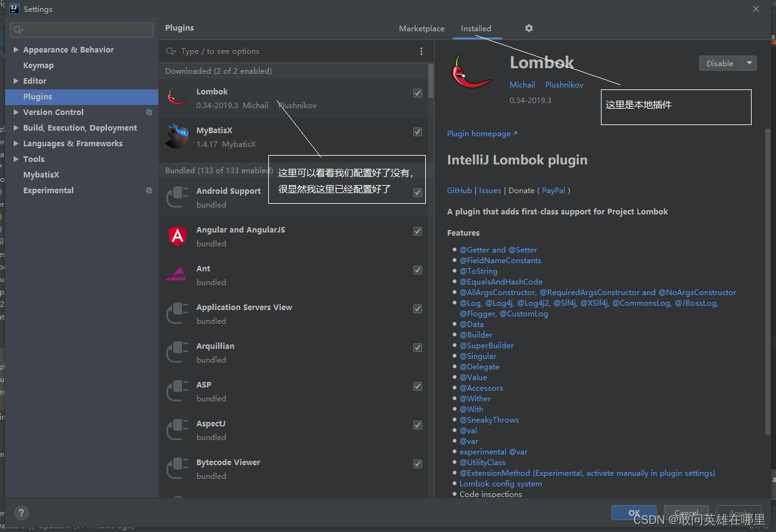776x532 pixels.
Task: Expand the Editor settings node
Action: (x=16, y=81)
